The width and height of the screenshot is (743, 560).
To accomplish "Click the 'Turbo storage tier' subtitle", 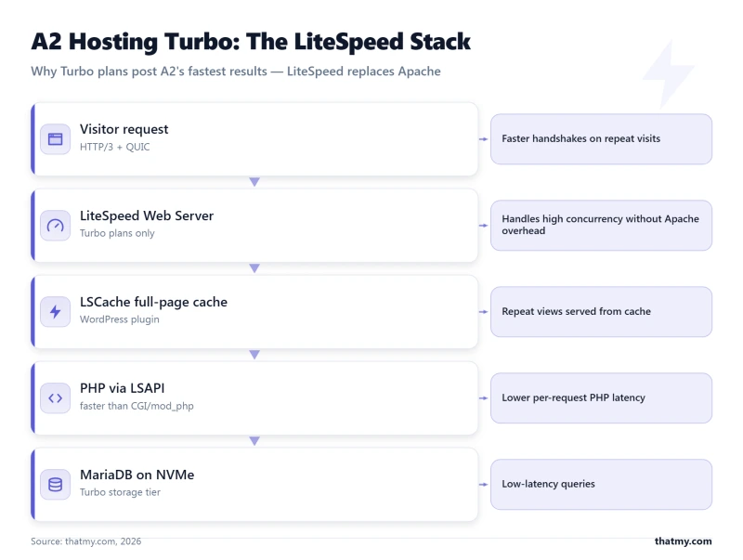I will 120,492.
